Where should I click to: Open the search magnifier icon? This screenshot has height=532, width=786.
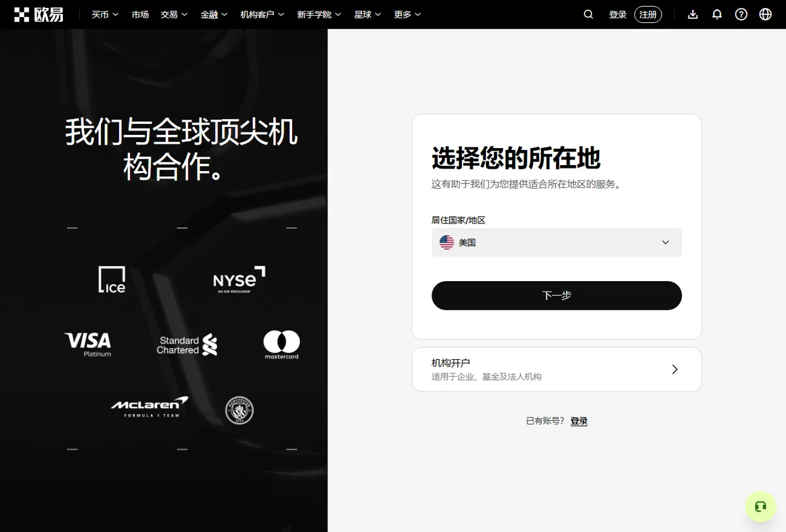coord(588,14)
